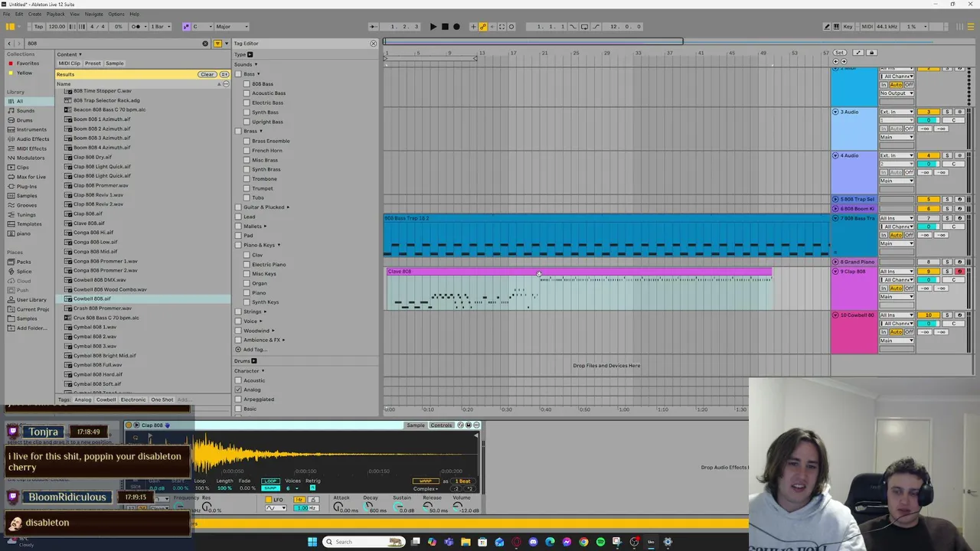Toggle Scale Mode button next to key

(x=186, y=27)
